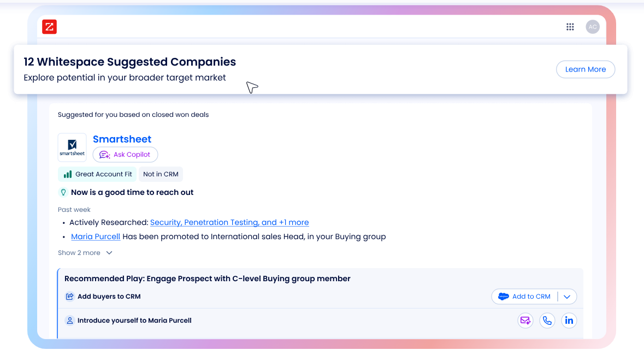The image size is (644, 362).
Task: Click the Add to CRM button
Action: (x=524, y=296)
